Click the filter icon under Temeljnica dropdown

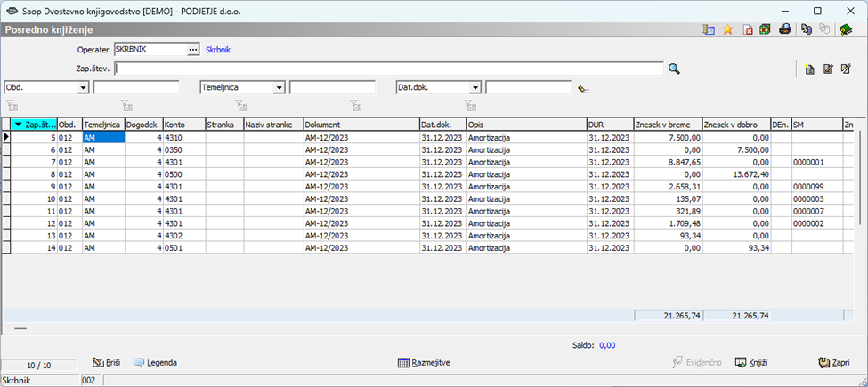240,104
